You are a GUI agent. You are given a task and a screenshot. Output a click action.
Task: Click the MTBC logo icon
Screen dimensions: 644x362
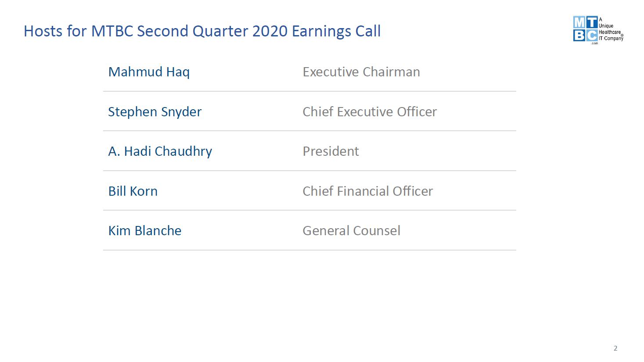586,29
